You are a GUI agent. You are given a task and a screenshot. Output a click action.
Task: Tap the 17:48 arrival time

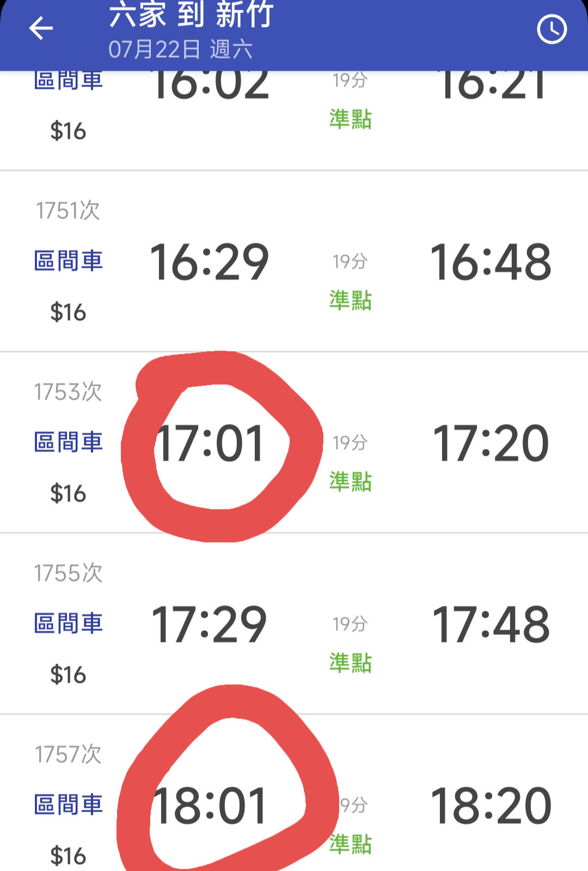[x=491, y=624]
